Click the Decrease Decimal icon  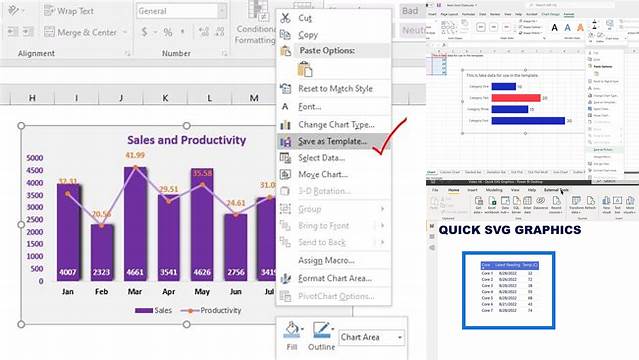pos(220,32)
